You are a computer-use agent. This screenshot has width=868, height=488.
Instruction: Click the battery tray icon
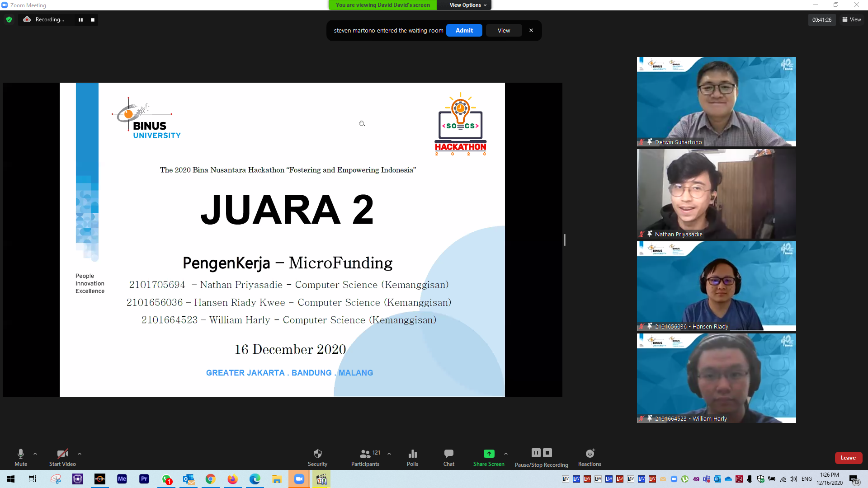click(772, 479)
